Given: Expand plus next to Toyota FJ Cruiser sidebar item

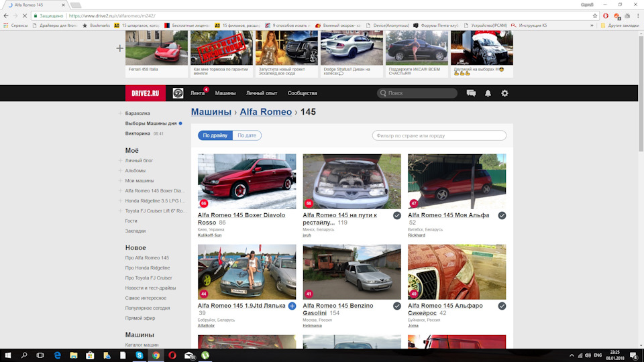Looking at the screenshot, I should click(120, 211).
